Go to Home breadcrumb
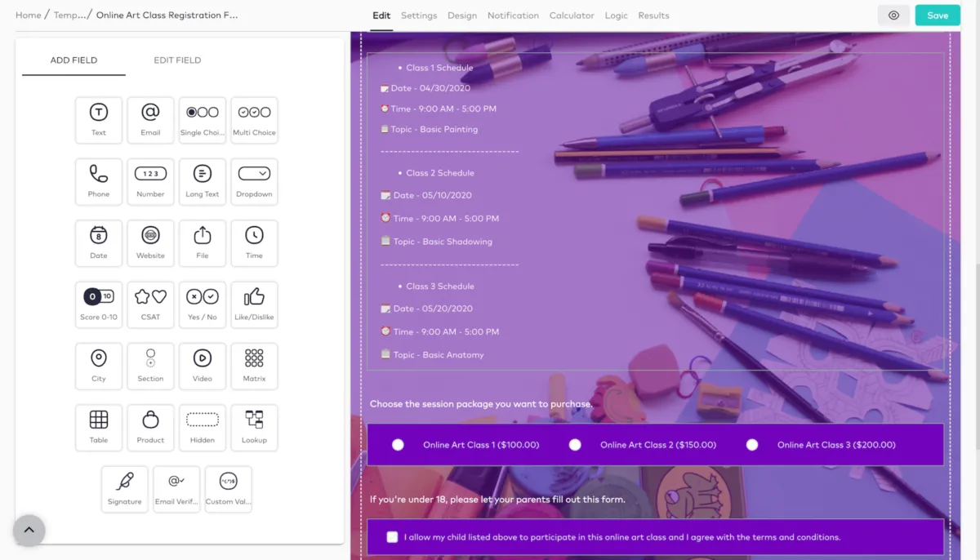 point(29,16)
